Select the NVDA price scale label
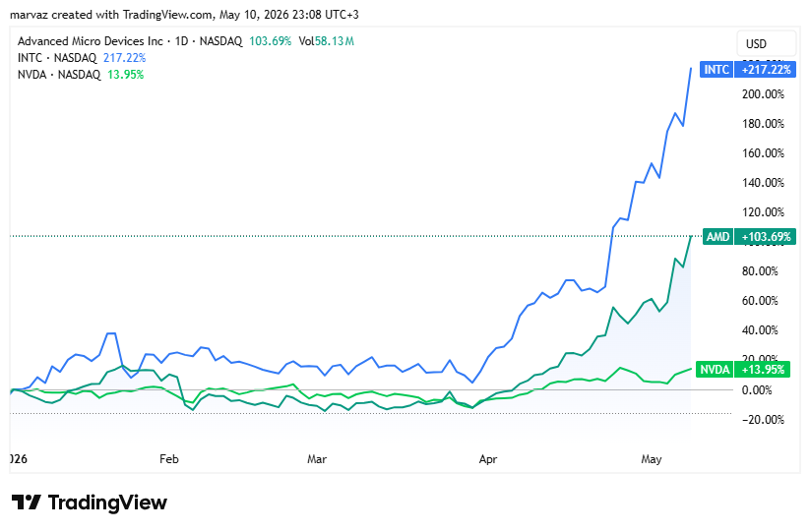 [715, 370]
